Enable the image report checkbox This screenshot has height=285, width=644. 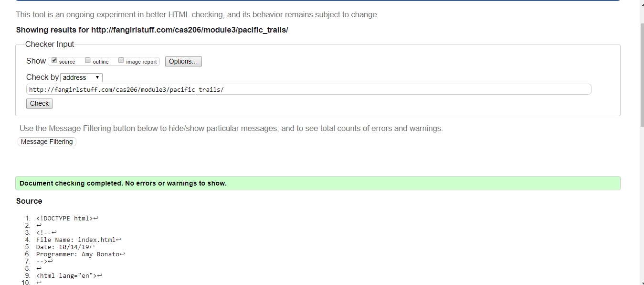point(121,61)
